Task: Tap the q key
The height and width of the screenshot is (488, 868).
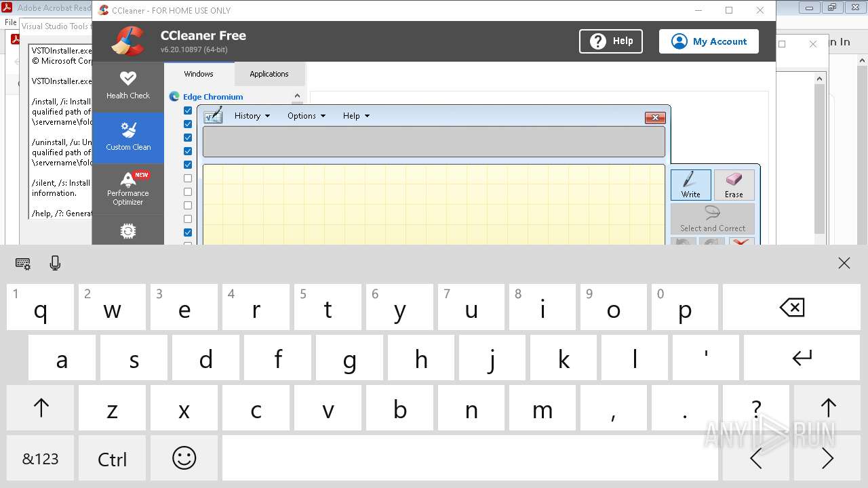Action: [41, 308]
